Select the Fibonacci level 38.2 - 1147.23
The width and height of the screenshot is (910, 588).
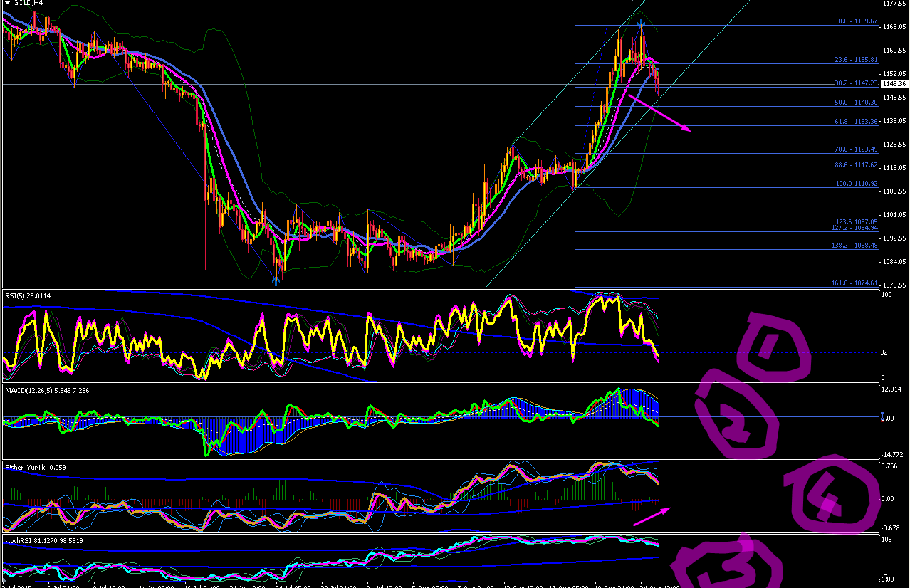pyautogui.click(x=857, y=83)
